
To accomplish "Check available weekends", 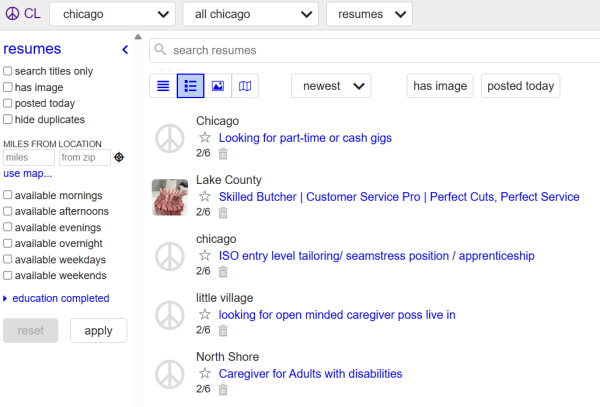I will click(8, 275).
